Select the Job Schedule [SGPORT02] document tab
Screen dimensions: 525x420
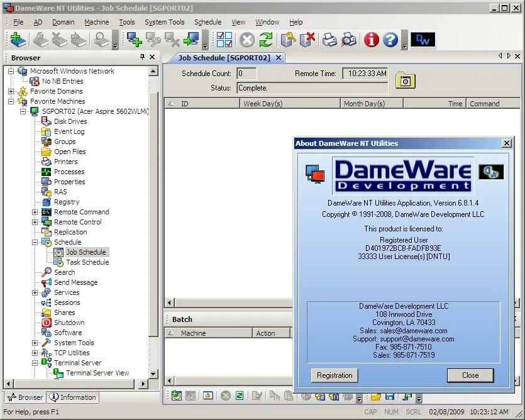224,58
